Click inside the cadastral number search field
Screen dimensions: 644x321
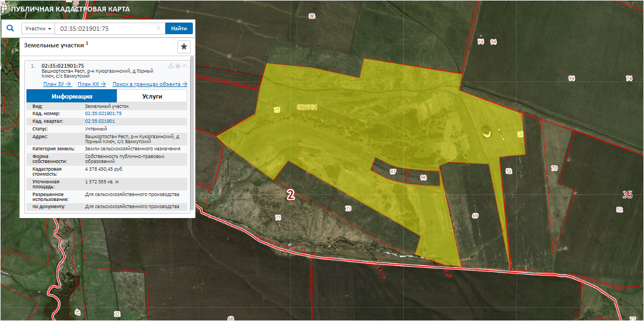(105, 29)
